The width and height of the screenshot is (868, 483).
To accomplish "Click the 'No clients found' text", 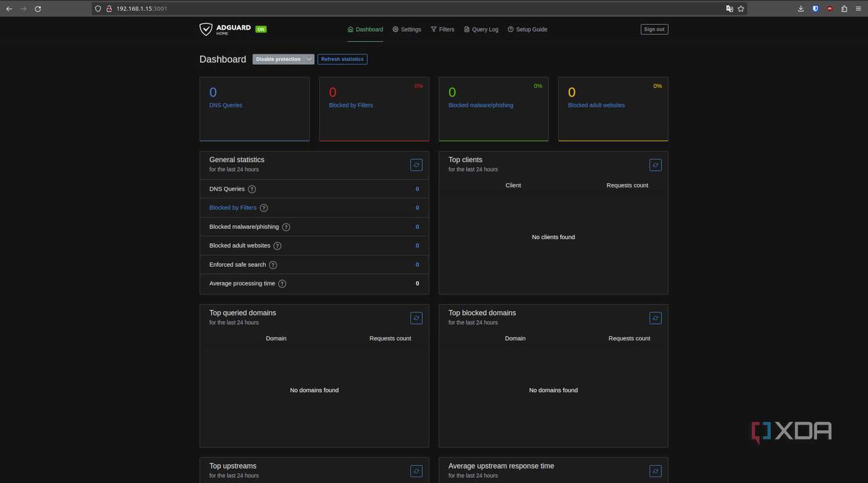I will 553,237.
